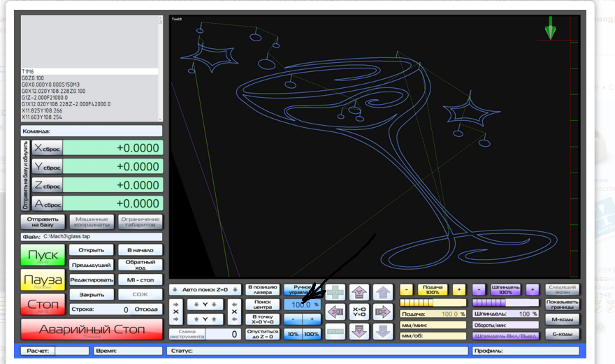Toggle Машинные координаты display
The width and height of the screenshot is (615, 364).
[x=92, y=222]
